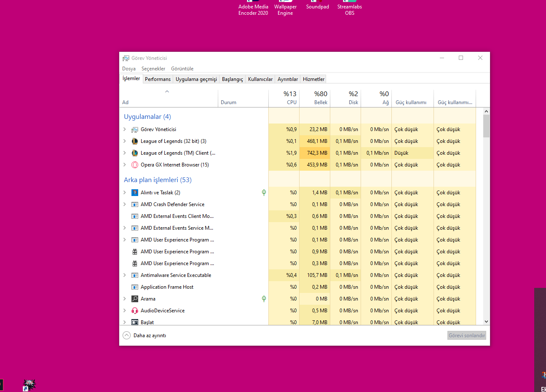Click the scrollbar down arrow in process list
This screenshot has width=546, height=392.
(x=487, y=322)
